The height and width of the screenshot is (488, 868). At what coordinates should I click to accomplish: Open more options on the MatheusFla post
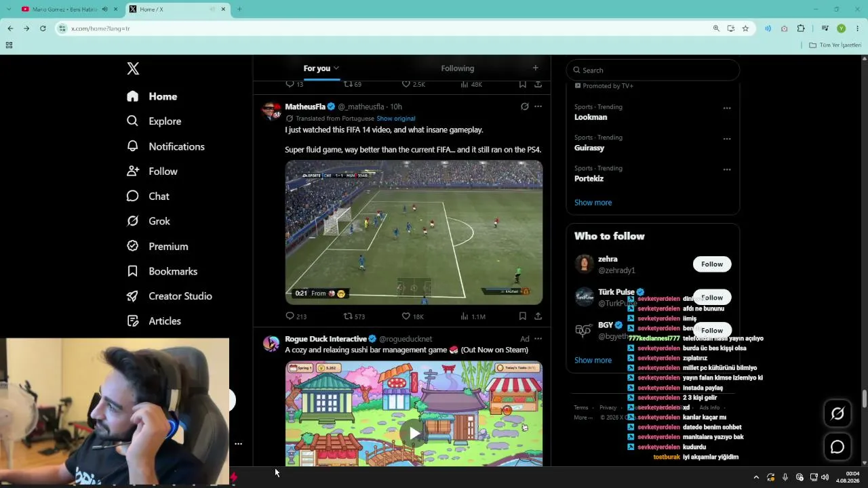538,106
